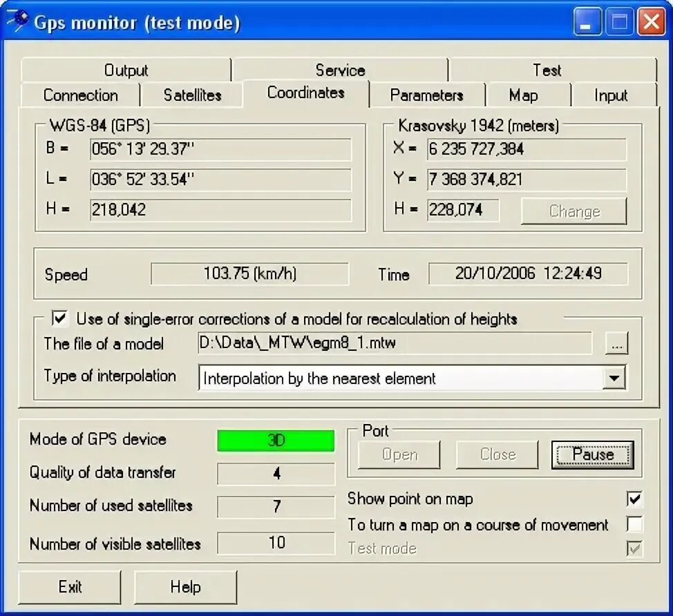Open the Type of interpolation dropdown
The width and height of the screenshot is (673, 616).
click(x=412, y=378)
